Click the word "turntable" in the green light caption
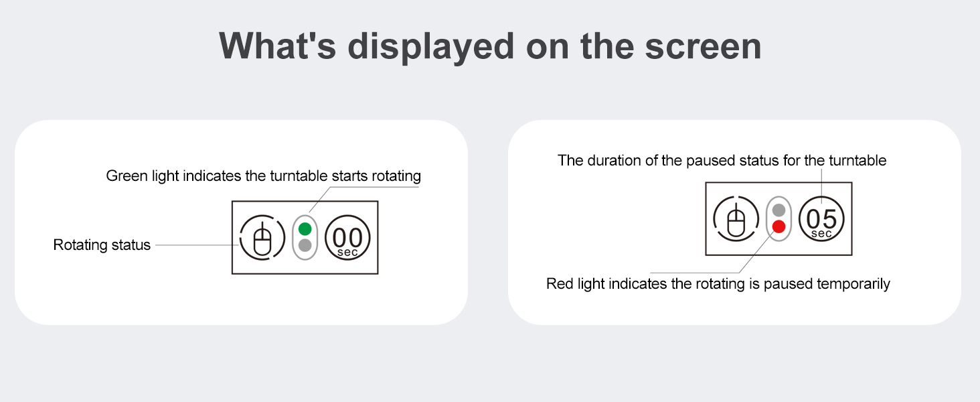The width and height of the screenshot is (980, 402). click(299, 176)
